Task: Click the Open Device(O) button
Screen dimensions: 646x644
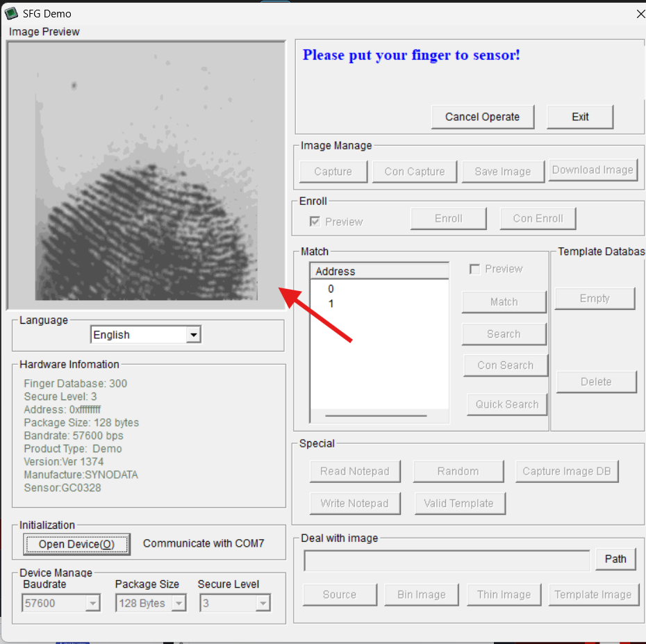Action: (76, 544)
